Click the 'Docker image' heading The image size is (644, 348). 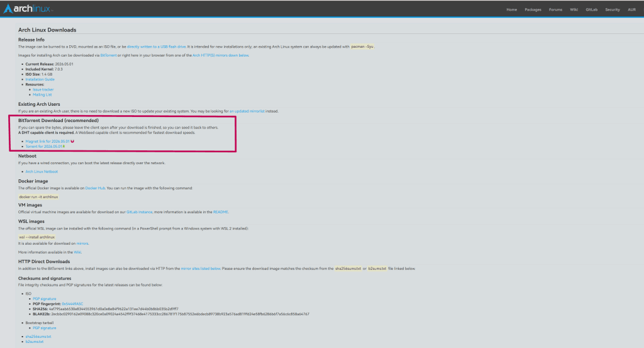pos(33,181)
